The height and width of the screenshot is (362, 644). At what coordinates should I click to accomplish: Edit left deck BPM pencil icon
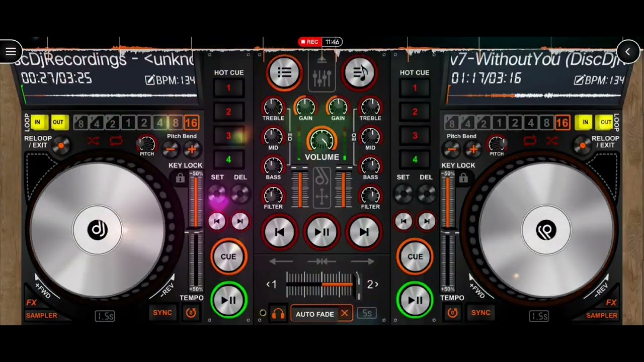click(149, 80)
